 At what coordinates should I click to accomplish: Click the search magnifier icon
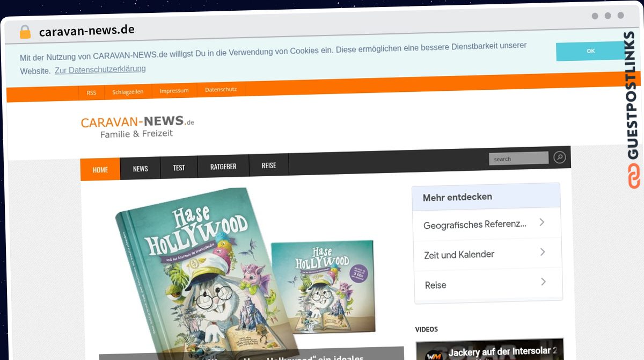pyautogui.click(x=560, y=157)
